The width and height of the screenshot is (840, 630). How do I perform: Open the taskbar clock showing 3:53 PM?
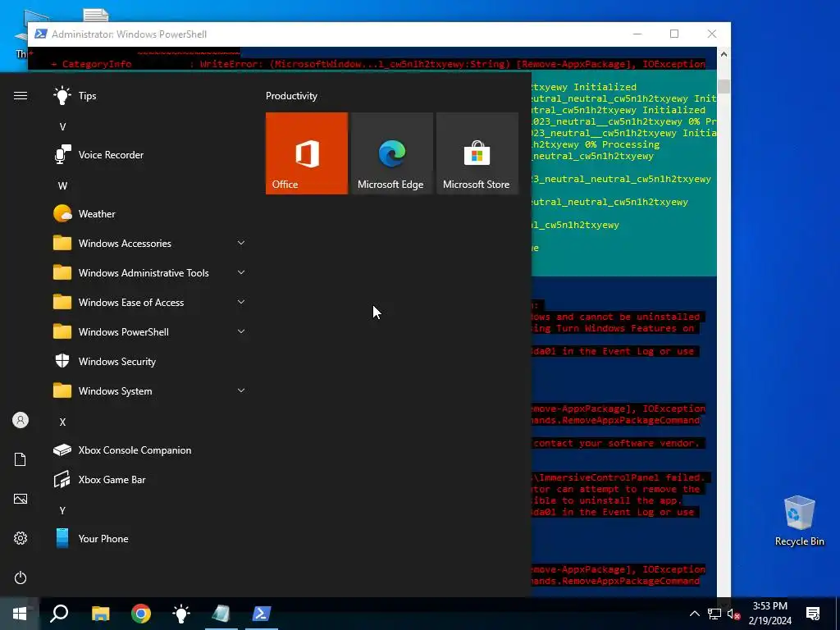[769, 614]
